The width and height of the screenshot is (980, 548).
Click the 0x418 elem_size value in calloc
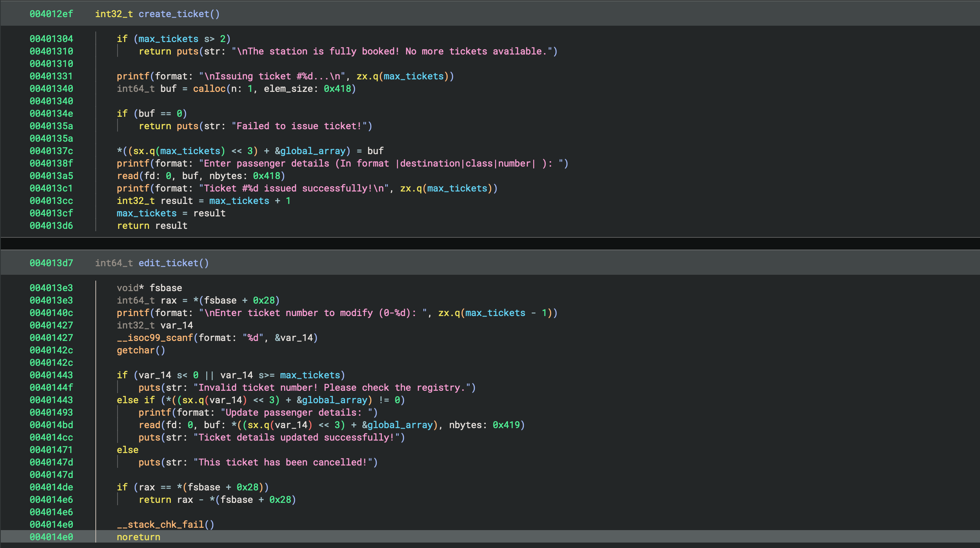click(x=337, y=89)
